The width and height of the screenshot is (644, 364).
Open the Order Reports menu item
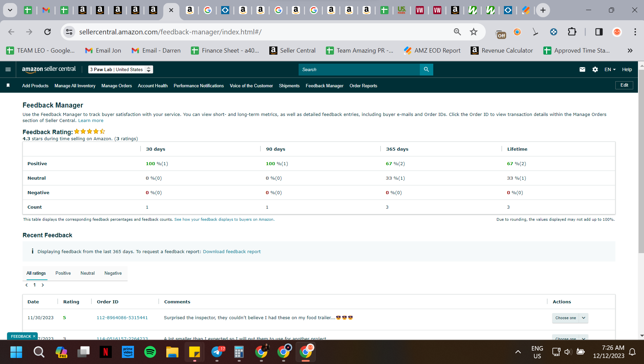click(363, 86)
